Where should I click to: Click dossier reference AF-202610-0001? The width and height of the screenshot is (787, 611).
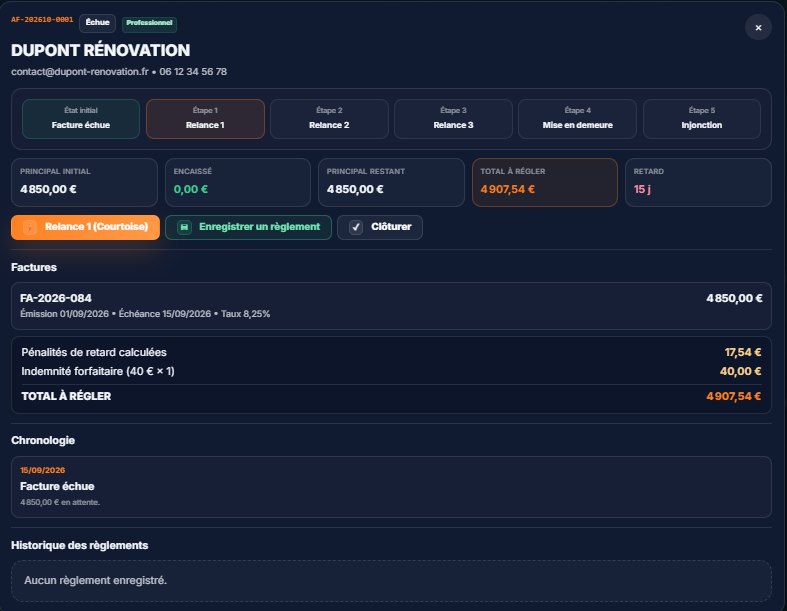(x=42, y=20)
